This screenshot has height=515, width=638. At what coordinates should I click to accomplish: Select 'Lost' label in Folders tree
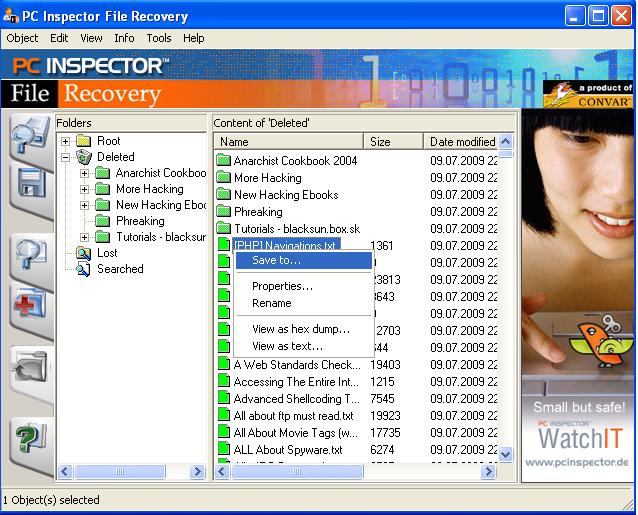(107, 253)
